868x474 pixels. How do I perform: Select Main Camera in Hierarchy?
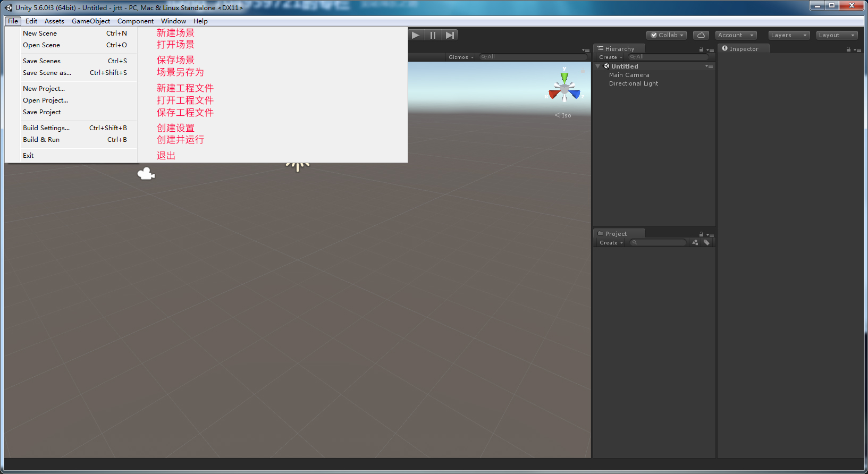[x=629, y=75]
